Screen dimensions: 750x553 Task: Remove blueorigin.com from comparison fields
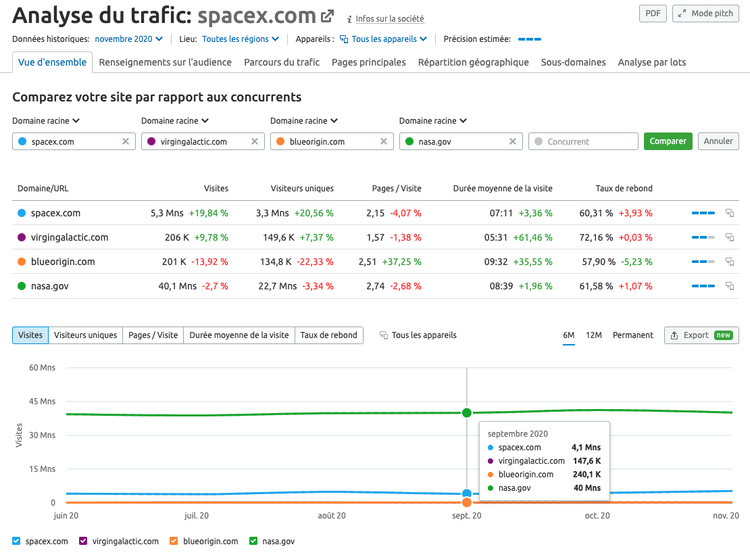(x=384, y=141)
